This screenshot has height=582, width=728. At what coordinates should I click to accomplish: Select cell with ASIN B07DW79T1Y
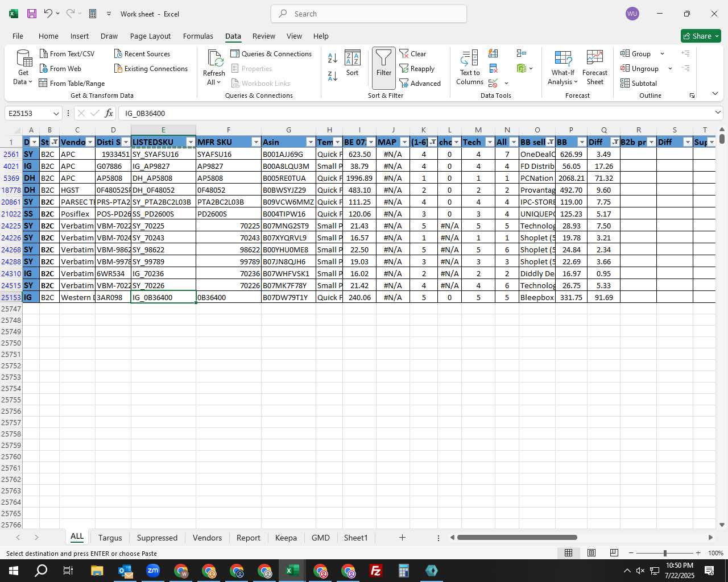pyautogui.click(x=288, y=297)
